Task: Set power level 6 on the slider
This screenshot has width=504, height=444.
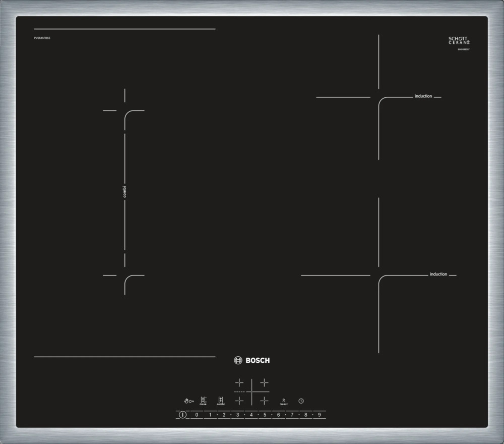Action: pos(278,415)
